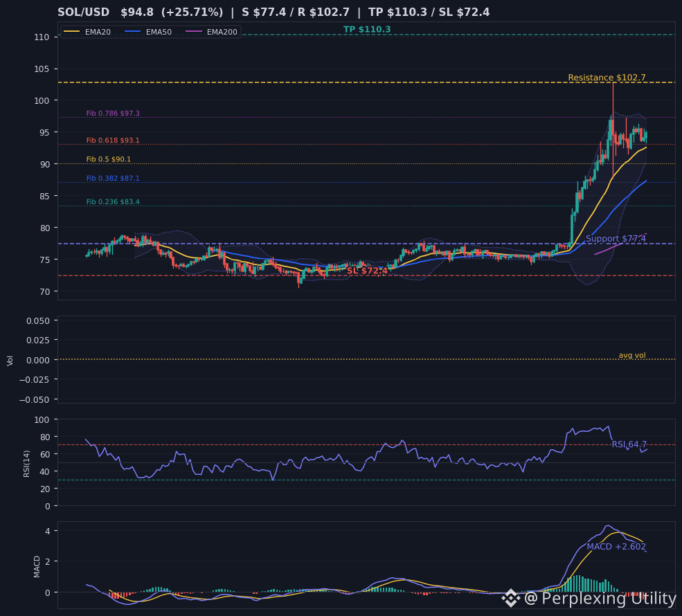682x616 pixels.
Task: Click the 70 price axis tick
Action: (x=44, y=291)
